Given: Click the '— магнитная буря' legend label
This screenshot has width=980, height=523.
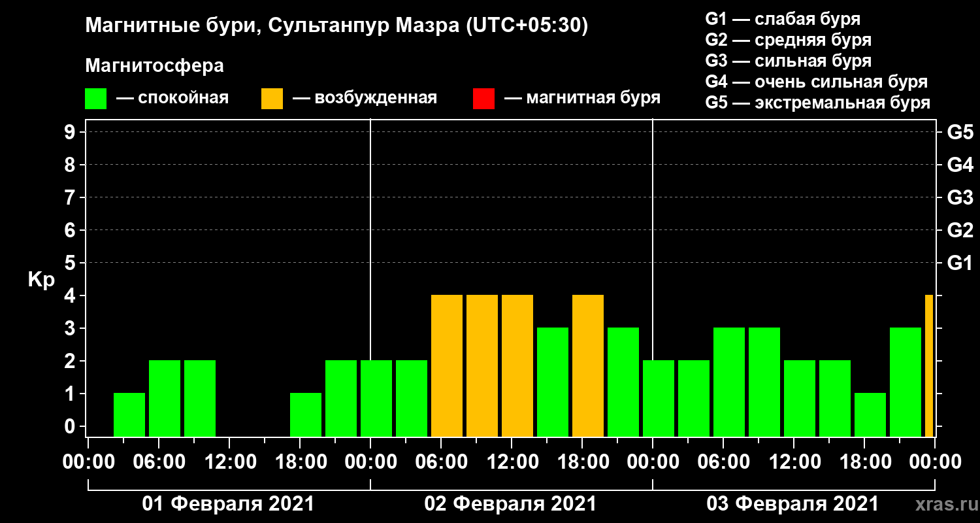Looking at the screenshot, I should coord(583,98).
